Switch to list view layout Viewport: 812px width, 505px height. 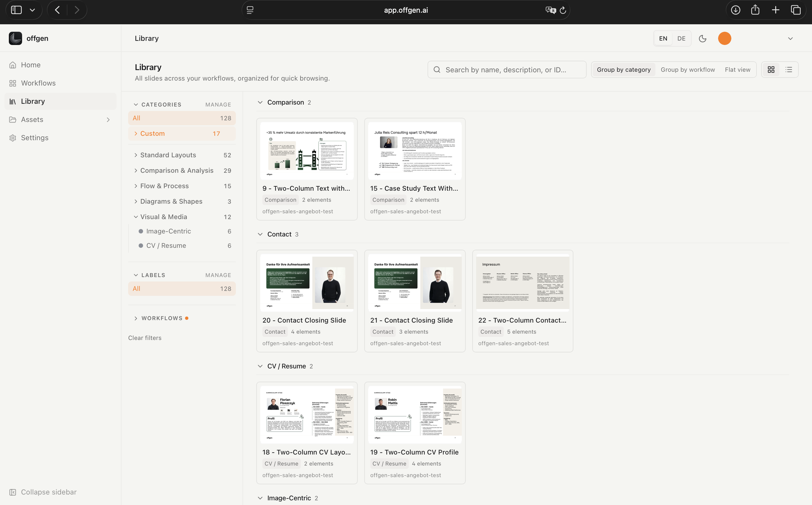pyautogui.click(x=789, y=70)
